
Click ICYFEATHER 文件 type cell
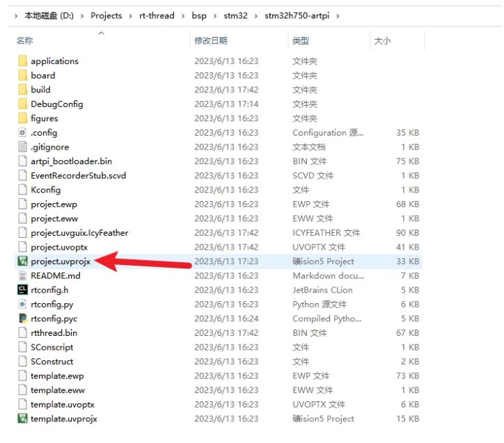click(326, 233)
